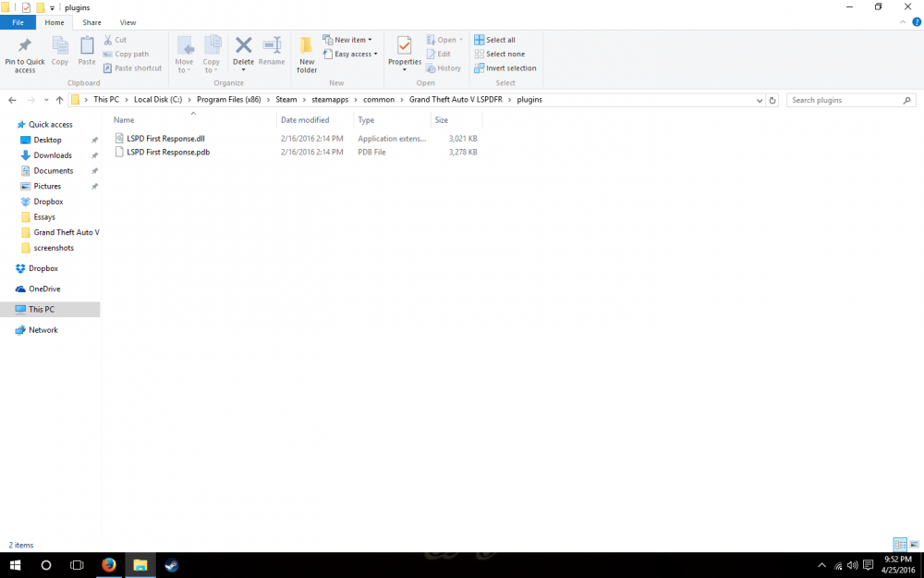Viewport: 924px width, 578px height.
Task: Sort by the Name column header
Action: [193, 119]
